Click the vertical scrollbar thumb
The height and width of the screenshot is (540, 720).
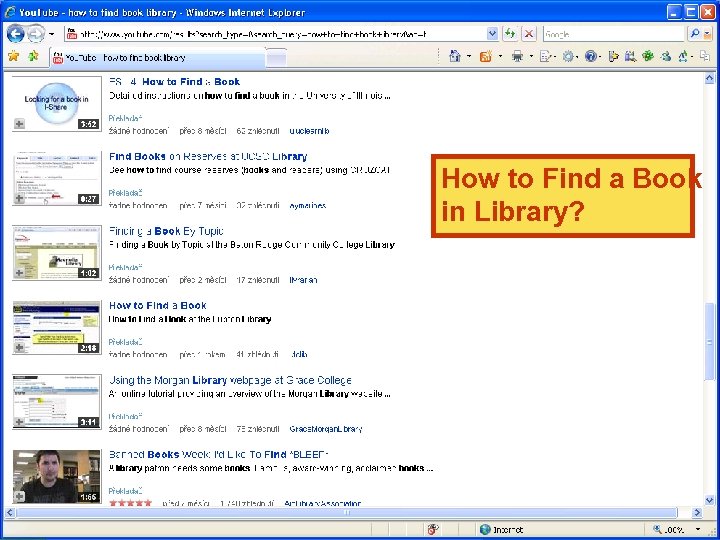pos(709,342)
